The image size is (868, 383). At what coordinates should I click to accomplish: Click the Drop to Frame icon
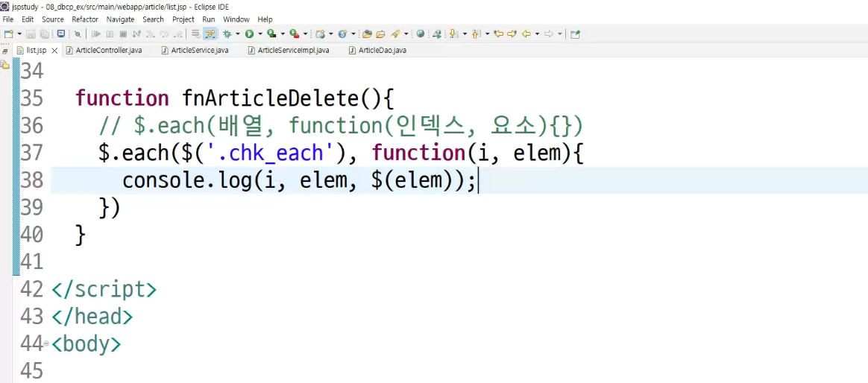pos(196,34)
